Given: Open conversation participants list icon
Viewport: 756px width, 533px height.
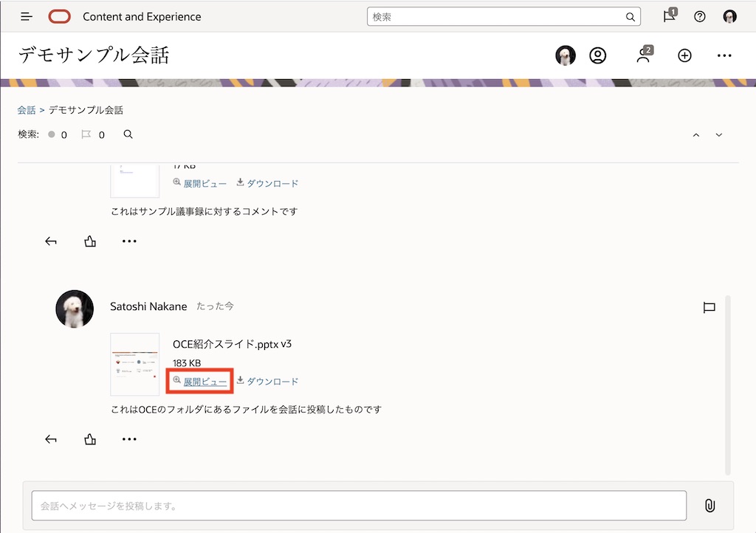Looking at the screenshot, I should 644,55.
